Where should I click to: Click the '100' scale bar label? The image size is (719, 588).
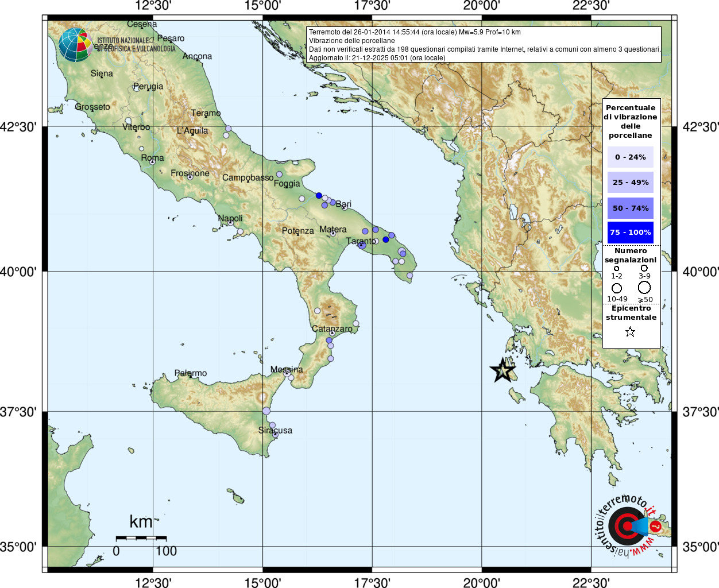click(x=167, y=551)
